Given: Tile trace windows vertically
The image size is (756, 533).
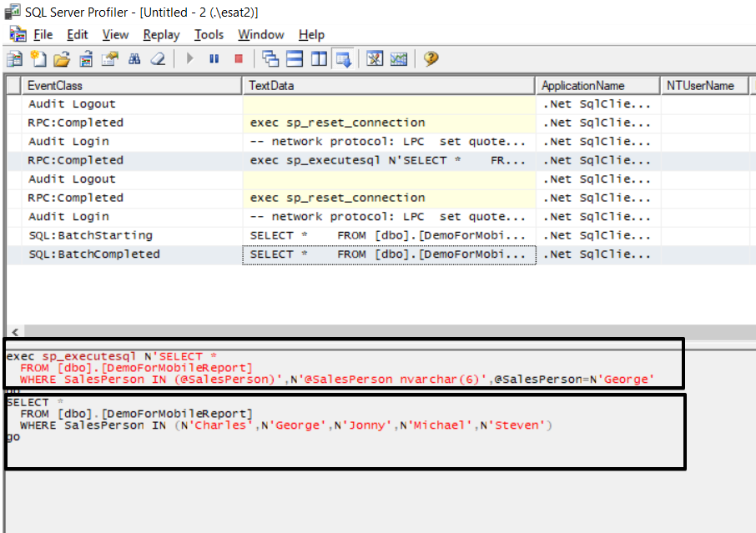Looking at the screenshot, I should click(x=319, y=58).
